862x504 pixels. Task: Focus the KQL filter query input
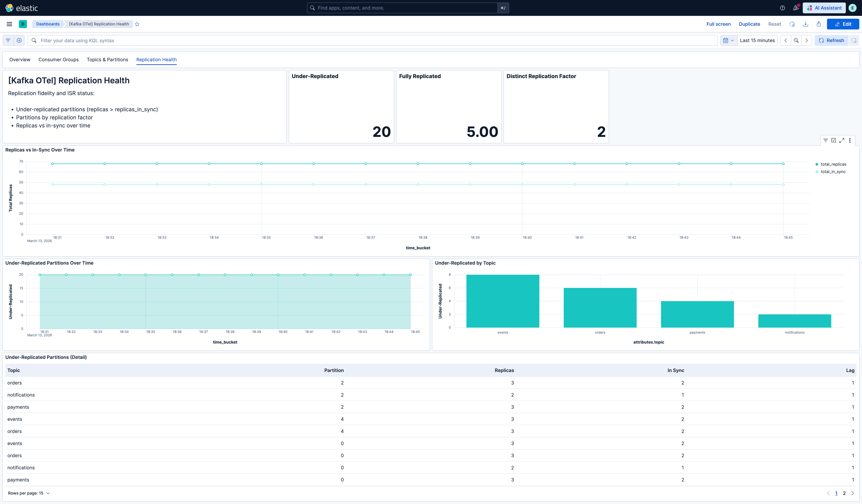pos(372,40)
